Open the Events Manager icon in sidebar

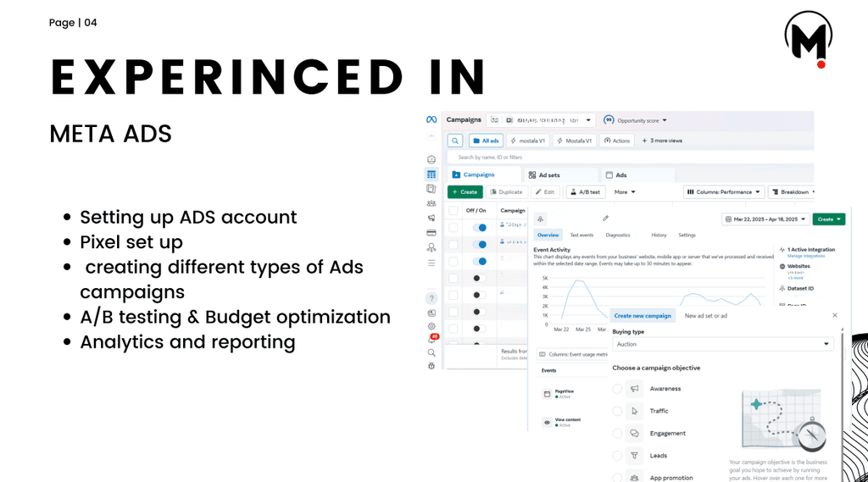click(x=431, y=247)
